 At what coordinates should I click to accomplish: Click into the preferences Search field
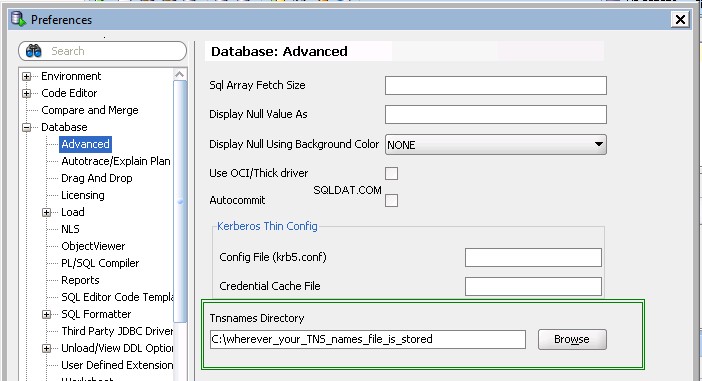[103, 51]
